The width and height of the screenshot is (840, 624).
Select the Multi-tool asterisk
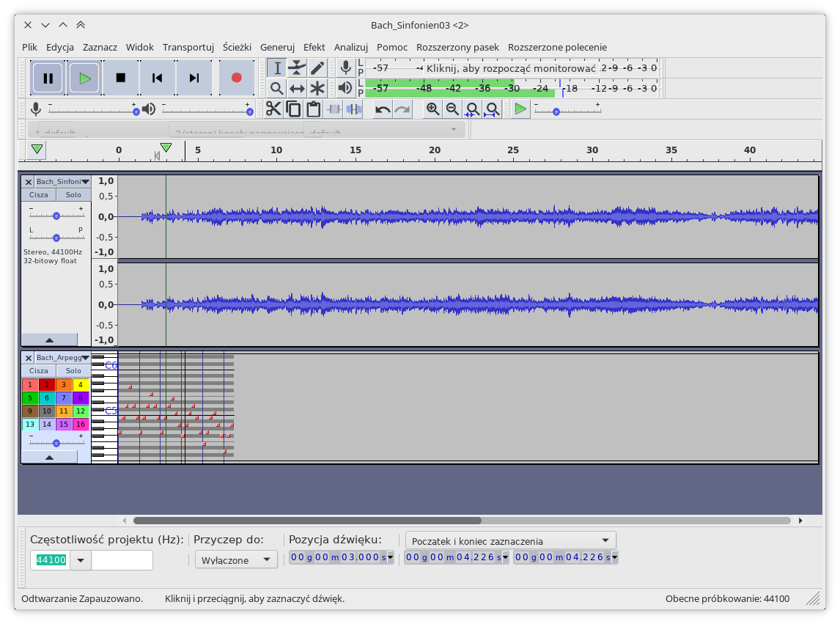pos(317,89)
